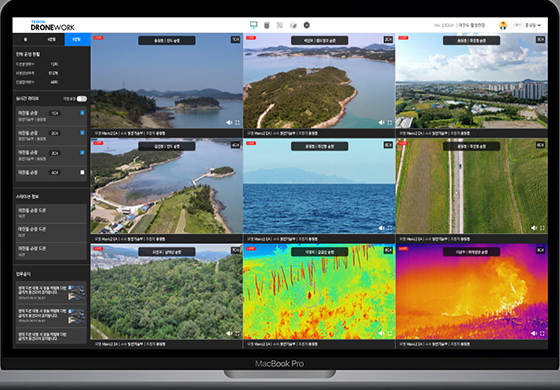Click the user avatar picture at top right

coord(503,25)
